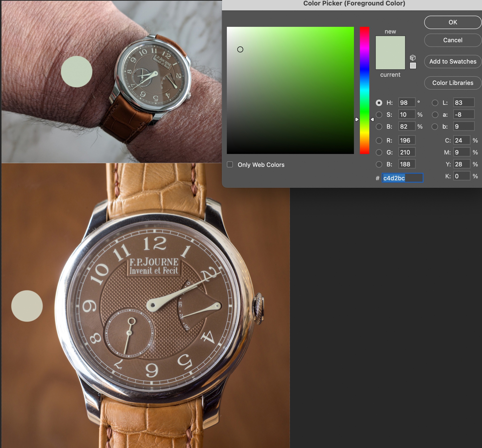Select the Green G radio button
482x448 pixels.
[379, 152]
